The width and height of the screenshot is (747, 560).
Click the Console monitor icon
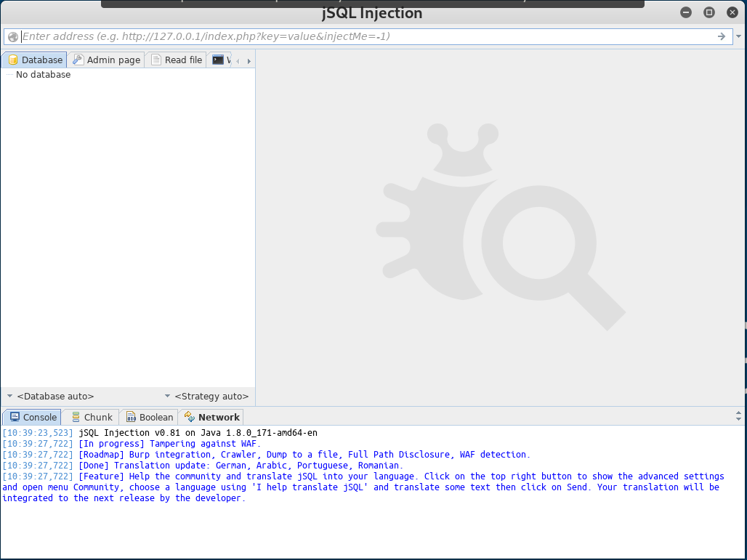click(15, 417)
